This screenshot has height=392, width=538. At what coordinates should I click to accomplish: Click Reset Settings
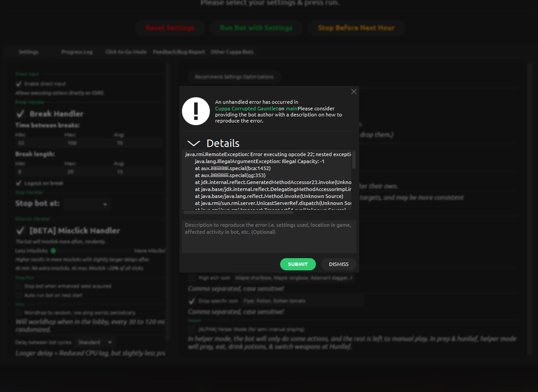pyautogui.click(x=169, y=28)
